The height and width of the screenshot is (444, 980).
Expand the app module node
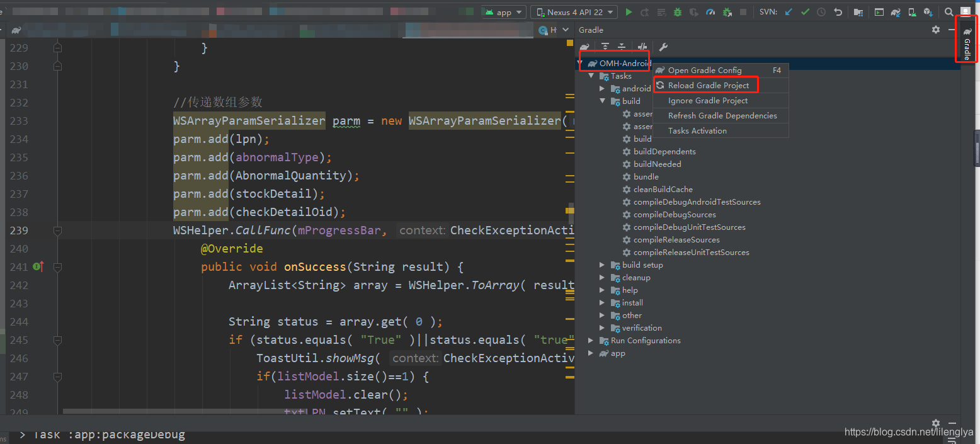(591, 353)
